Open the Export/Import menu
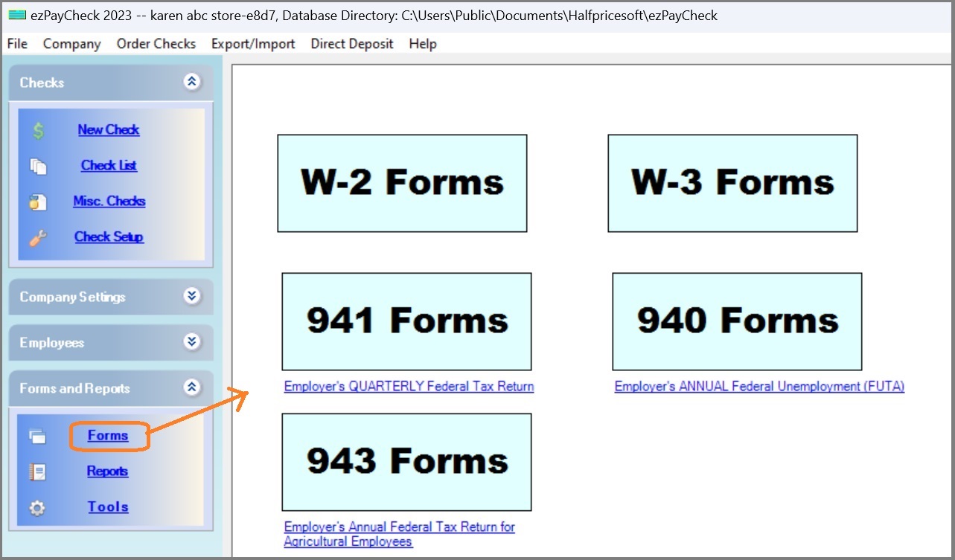 pyautogui.click(x=252, y=44)
